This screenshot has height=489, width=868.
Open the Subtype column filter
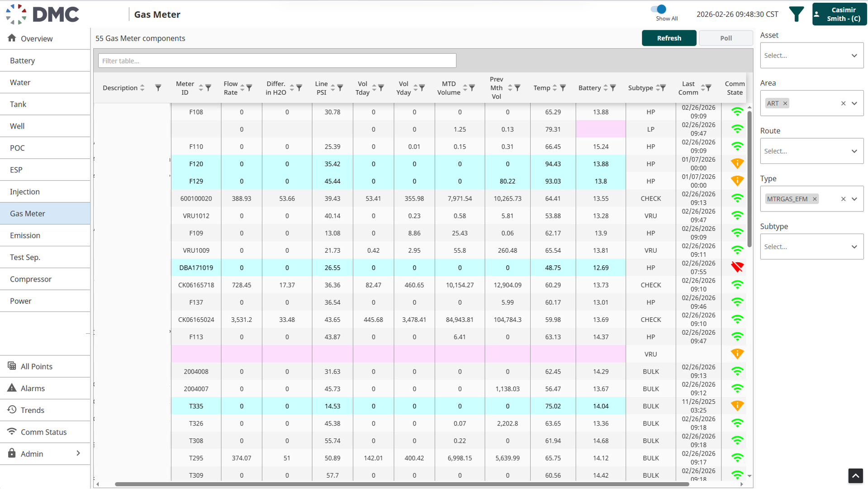point(663,88)
